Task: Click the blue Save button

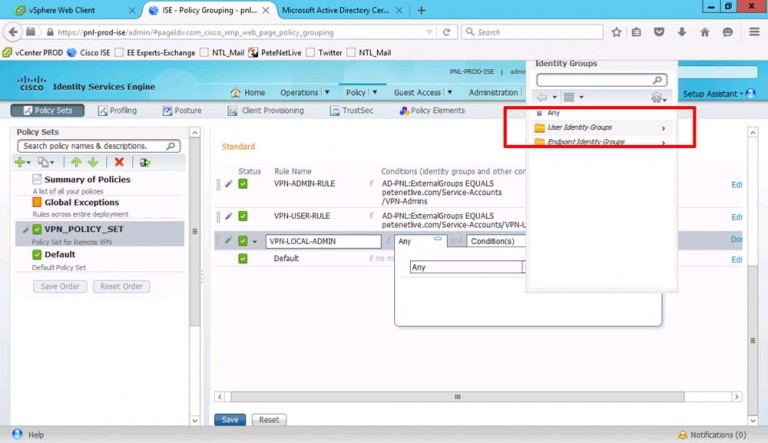Action: [x=230, y=419]
